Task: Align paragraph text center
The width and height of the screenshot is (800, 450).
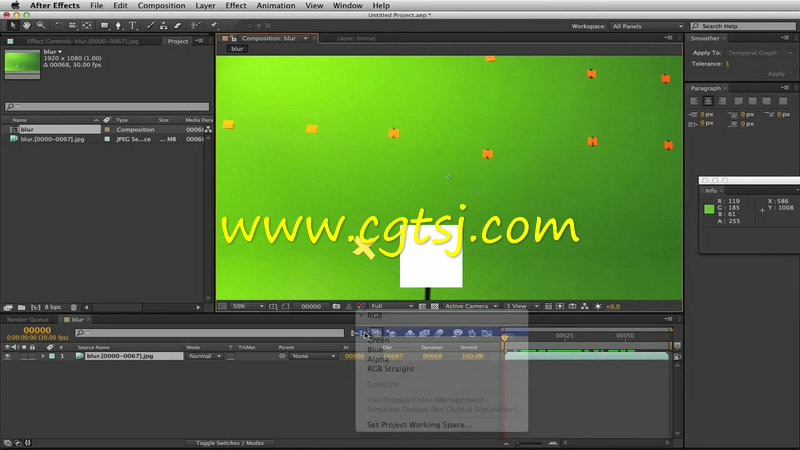Action: (708, 101)
